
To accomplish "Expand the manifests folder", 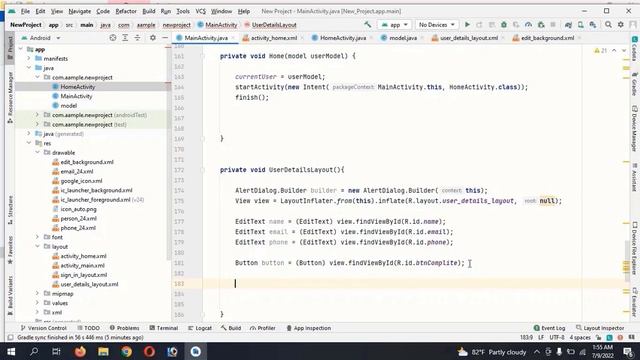I will coord(29,58).
